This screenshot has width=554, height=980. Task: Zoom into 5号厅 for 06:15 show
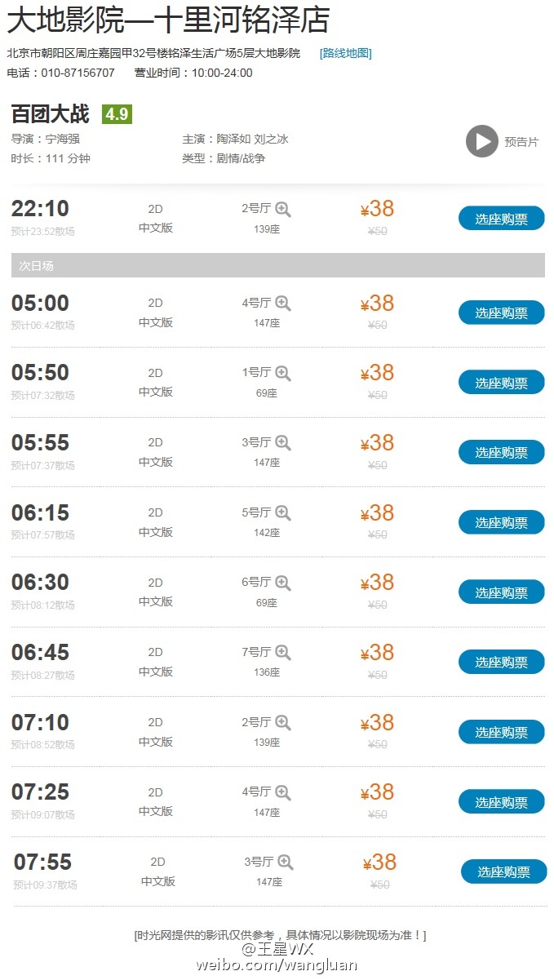282,513
